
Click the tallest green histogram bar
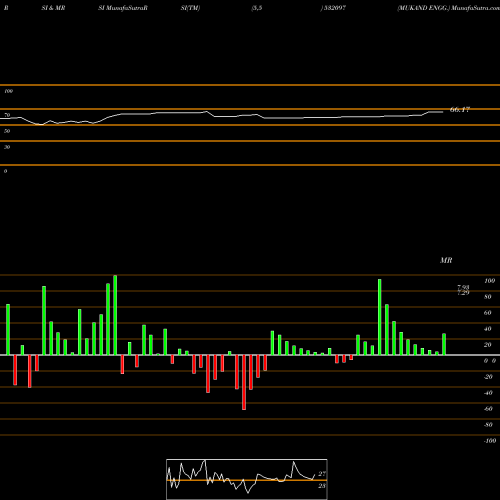pos(115,315)
